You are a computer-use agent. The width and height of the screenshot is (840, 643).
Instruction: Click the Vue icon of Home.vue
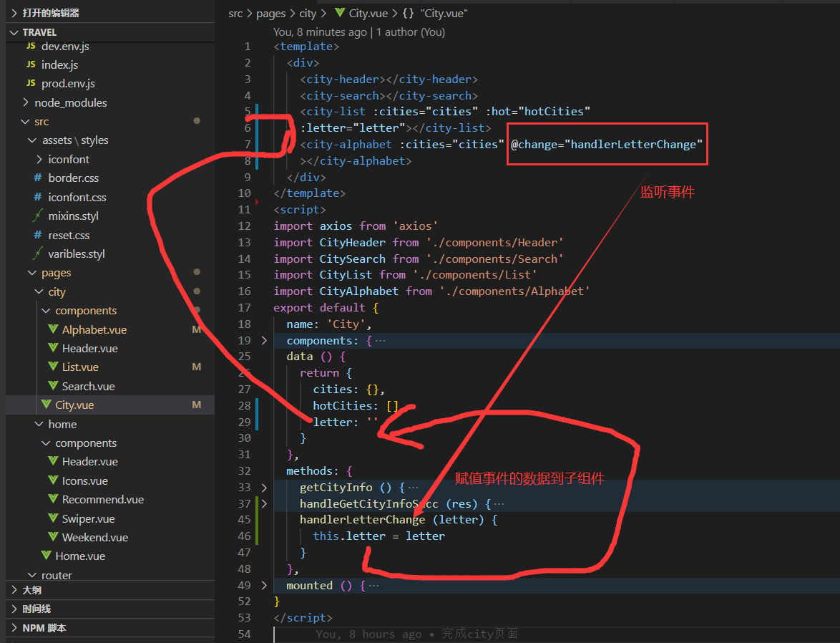(46, 556)
